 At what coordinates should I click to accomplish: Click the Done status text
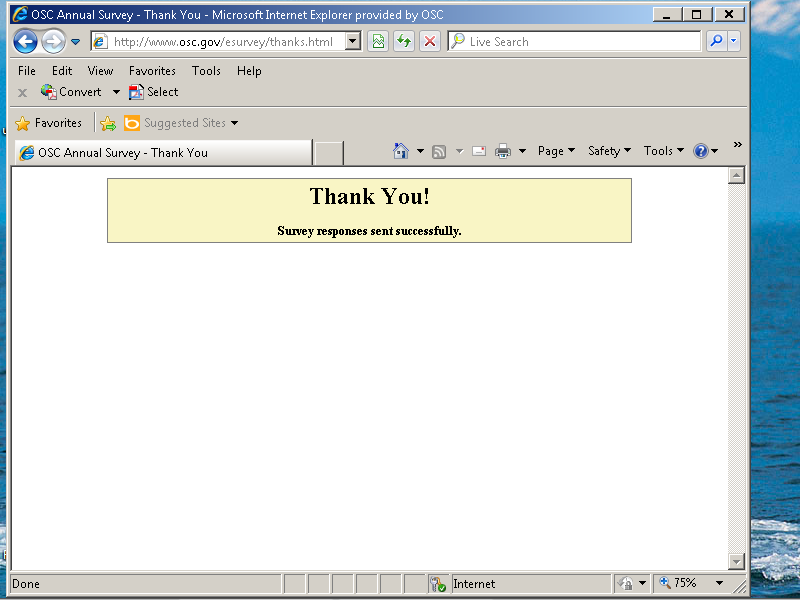(x=26, y=584)
